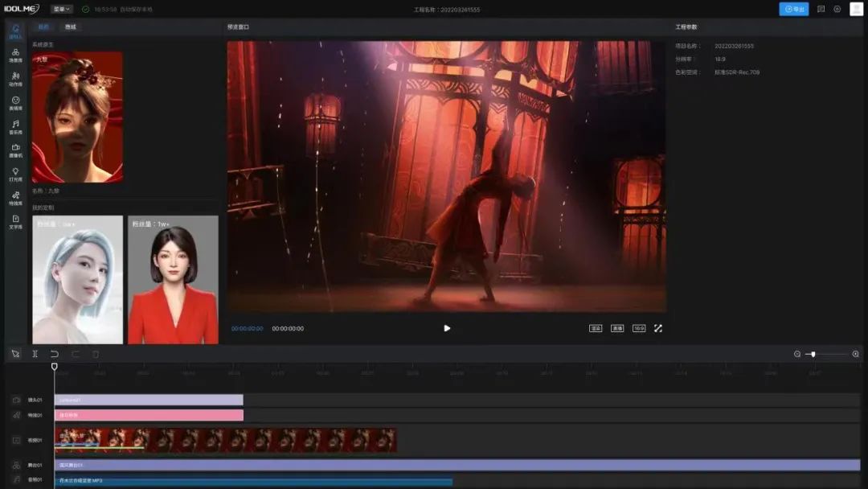Open the motion library in the sidebar
This screenshot has width=868, height=489.
pos(15,78)
